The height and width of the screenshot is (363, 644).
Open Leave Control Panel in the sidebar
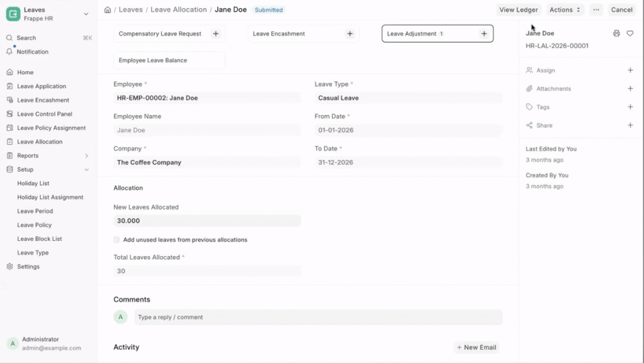pos(45,114)
